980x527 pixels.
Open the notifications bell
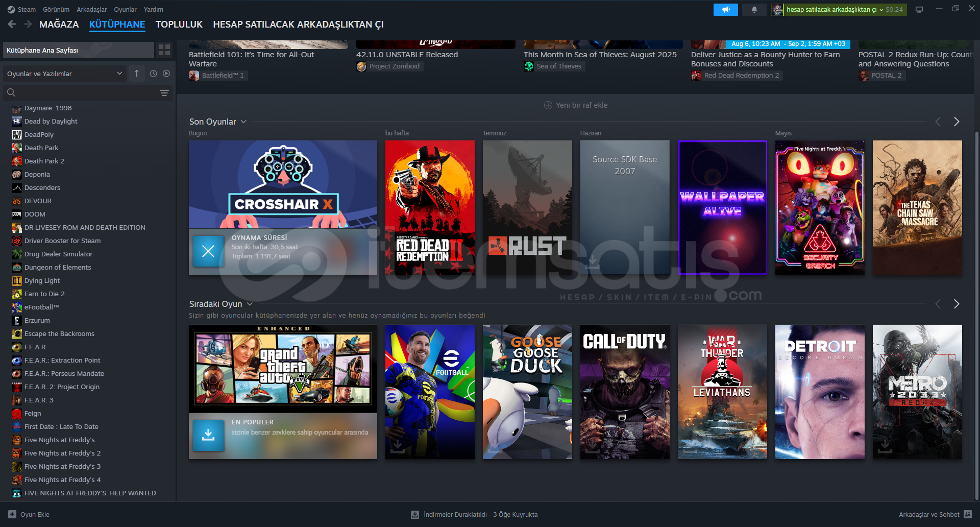click(x=754, y=9)
